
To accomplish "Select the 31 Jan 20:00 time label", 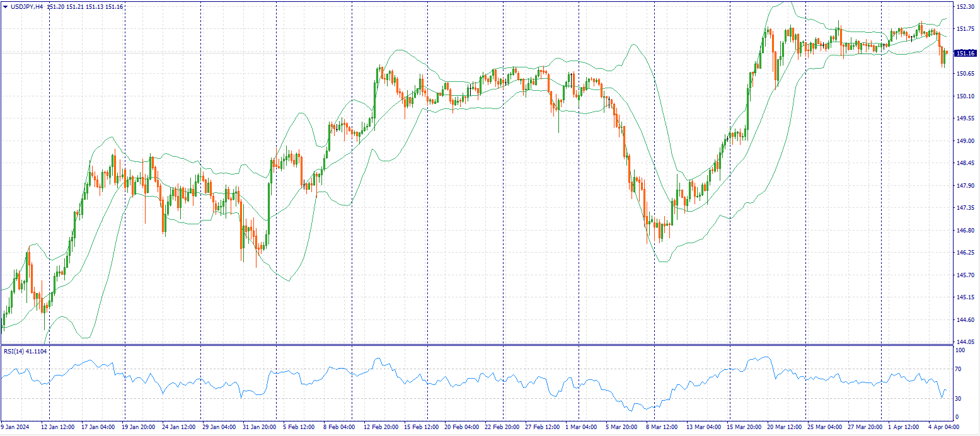I will [x=259, y=427].
